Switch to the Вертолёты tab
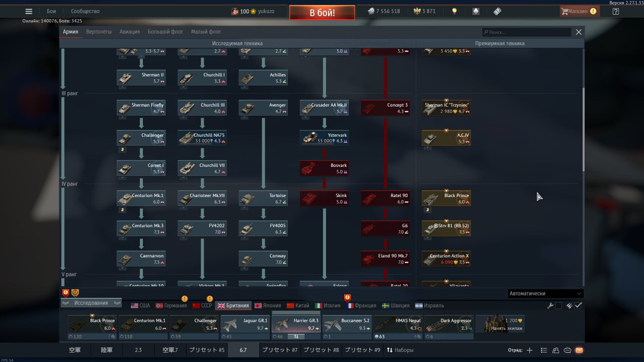Viewport: 644px width, 362px height. coord(99,32)
